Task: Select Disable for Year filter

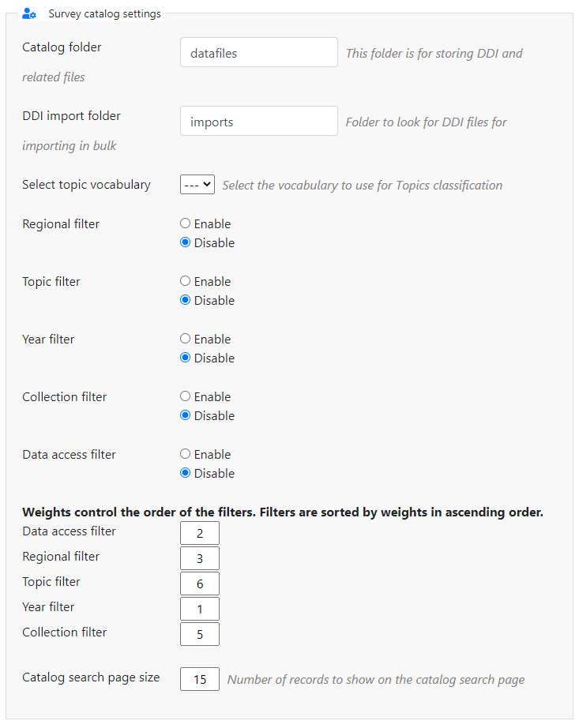Action: [x=186, y=358]
